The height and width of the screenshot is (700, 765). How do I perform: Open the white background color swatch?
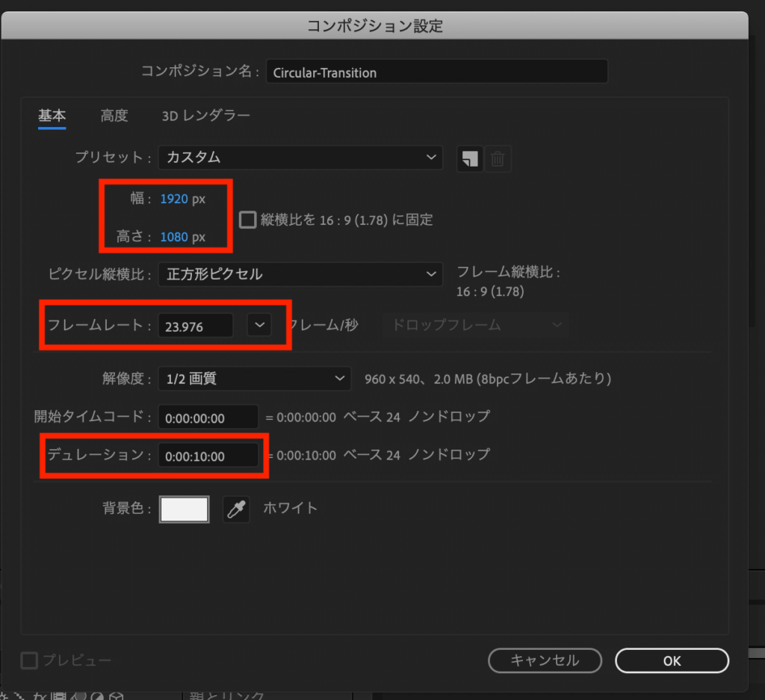point(185,509)
